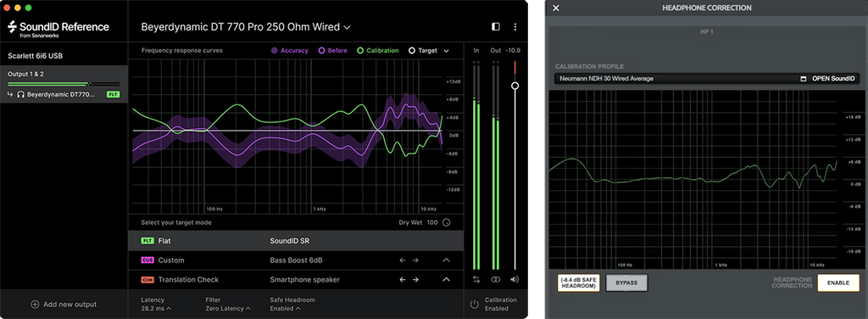Open the Beyerdynamic DT 770 Pro profile dropdown
The width and height of the screenshot is (868, 319).
[x=246, y=26]
